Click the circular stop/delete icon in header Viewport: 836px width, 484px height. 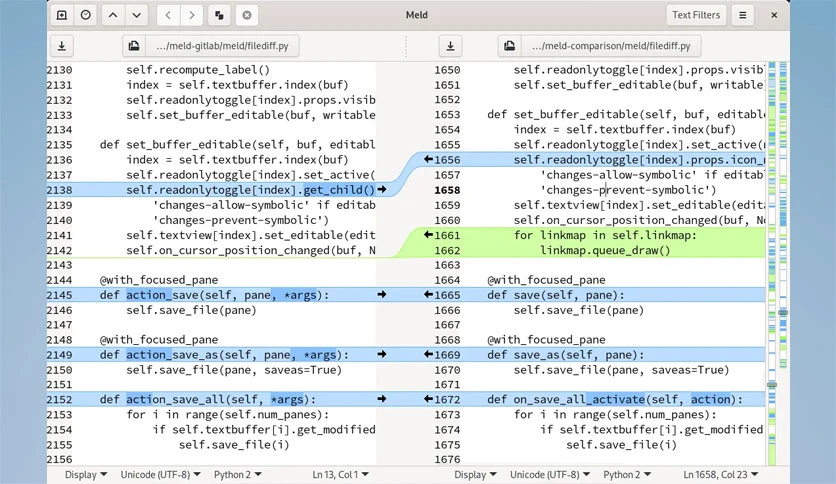point(247,15)
